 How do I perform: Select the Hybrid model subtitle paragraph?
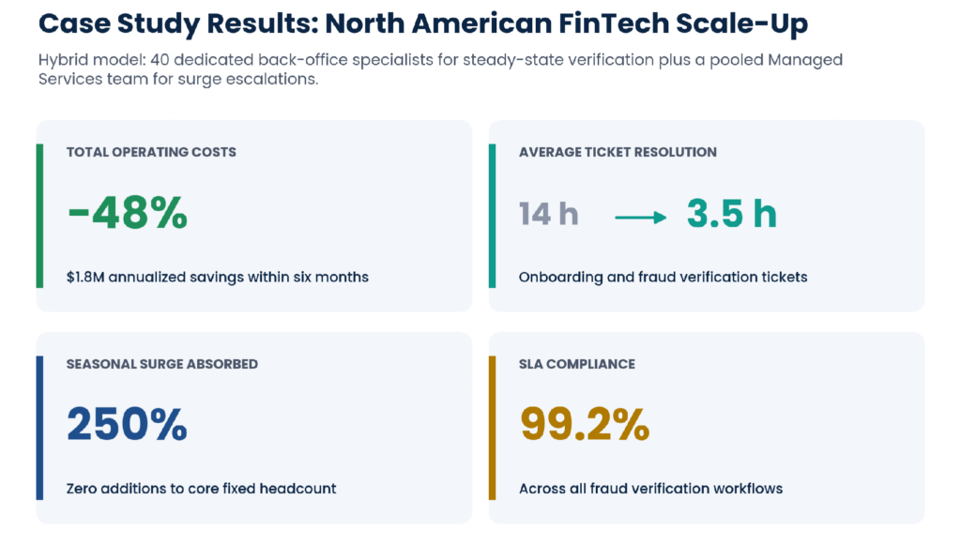coord(440,69)
